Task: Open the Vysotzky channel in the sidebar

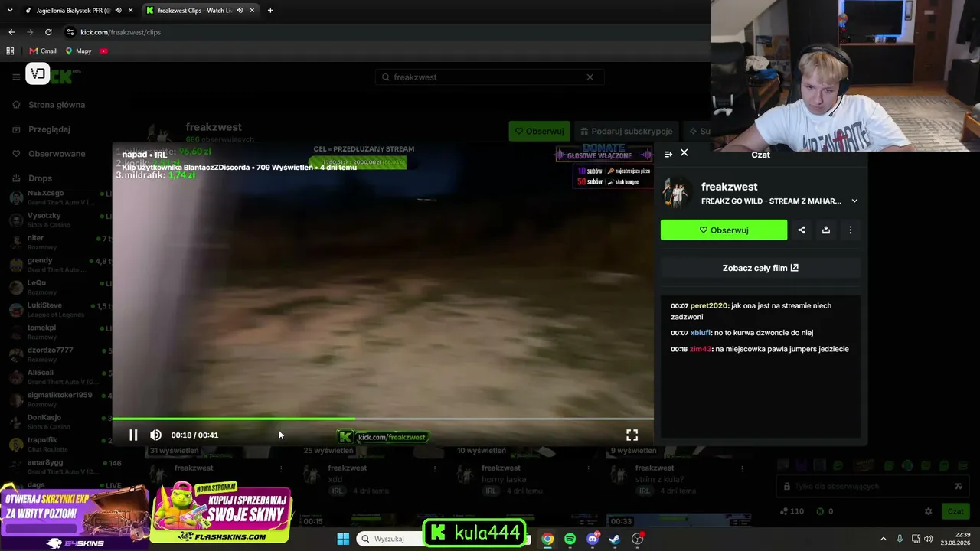Action: [x=57, y=220]
